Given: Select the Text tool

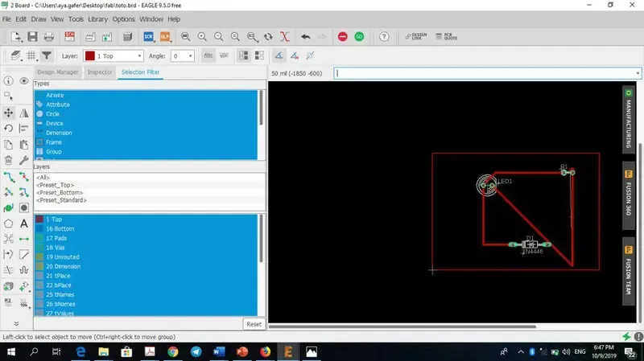Looking at the screenshot, I should [x=24, y=223].
